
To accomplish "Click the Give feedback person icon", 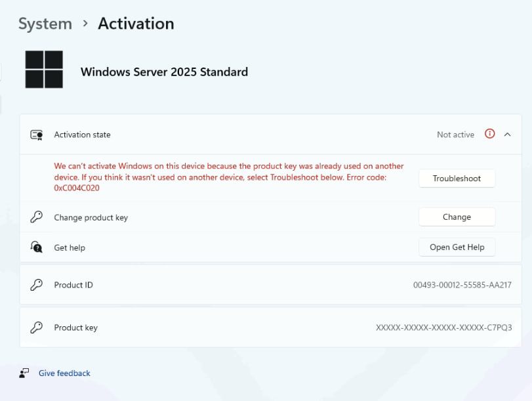I will (24, 373).
